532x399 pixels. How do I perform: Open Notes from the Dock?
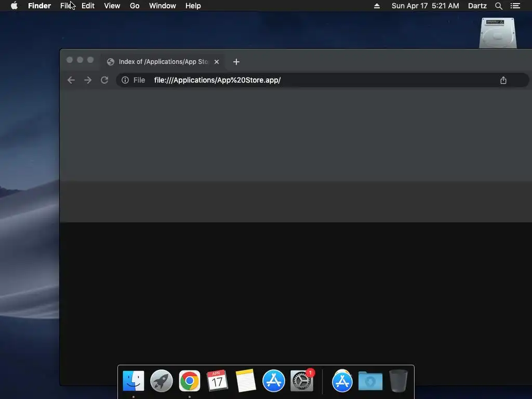coord(246,381)
